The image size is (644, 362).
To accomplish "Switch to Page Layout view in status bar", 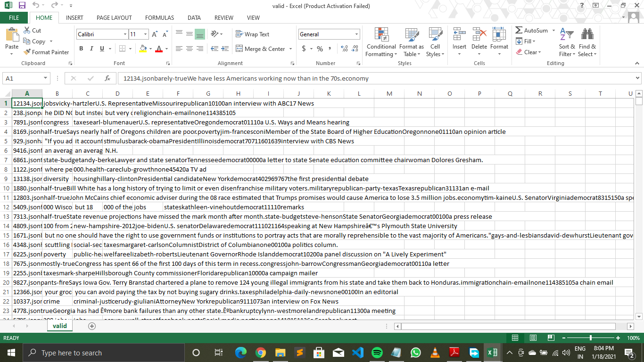I will (x=533, y=338).
